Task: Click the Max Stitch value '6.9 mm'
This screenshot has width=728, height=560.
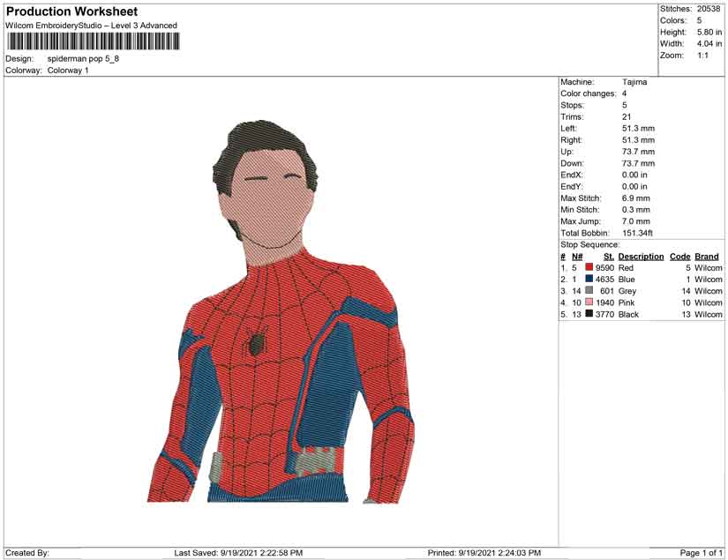Action: pyautogui.click(x=636, y=198)
